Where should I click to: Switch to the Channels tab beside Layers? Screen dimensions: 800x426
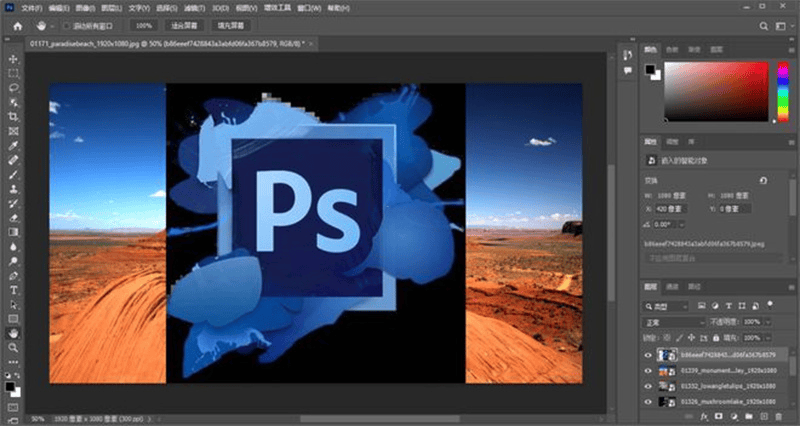tap(672, 287)
